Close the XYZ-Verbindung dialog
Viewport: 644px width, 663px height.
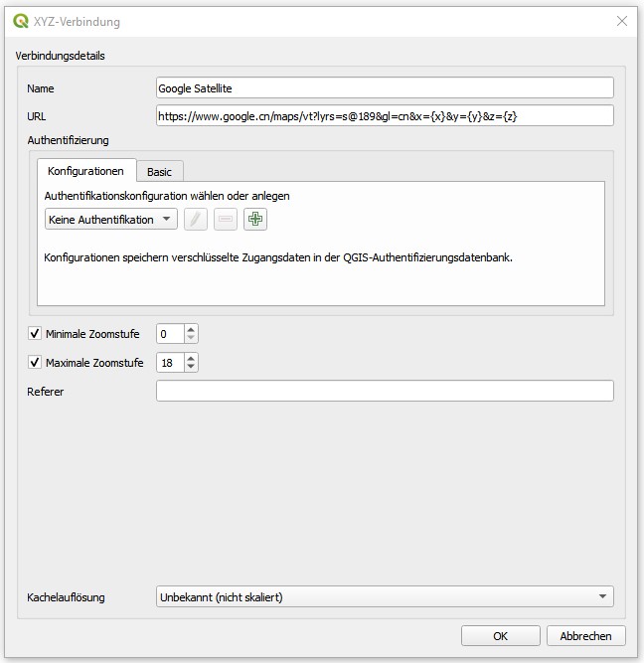[621, 21]
